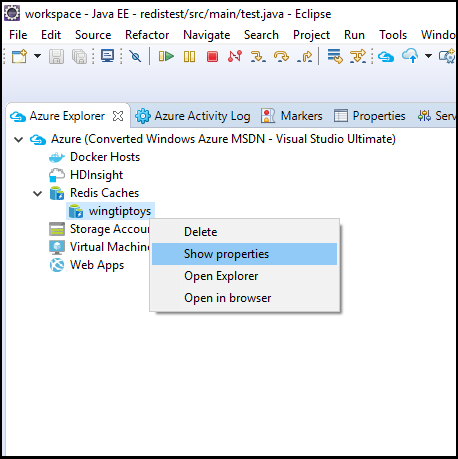Click the wingtiptoys cache icon
This screenshot has width=458, height=459.
76,211
